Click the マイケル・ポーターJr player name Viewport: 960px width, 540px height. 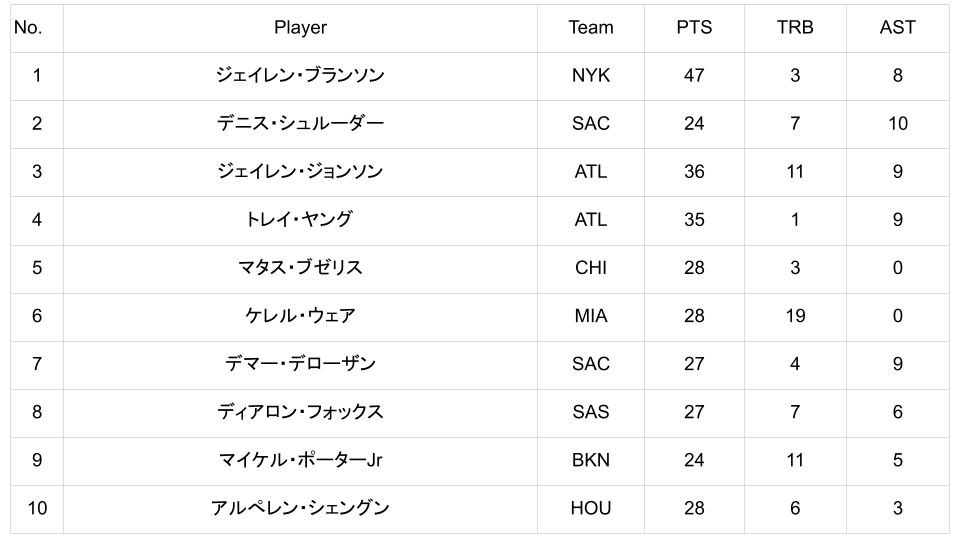pos(300,460)
